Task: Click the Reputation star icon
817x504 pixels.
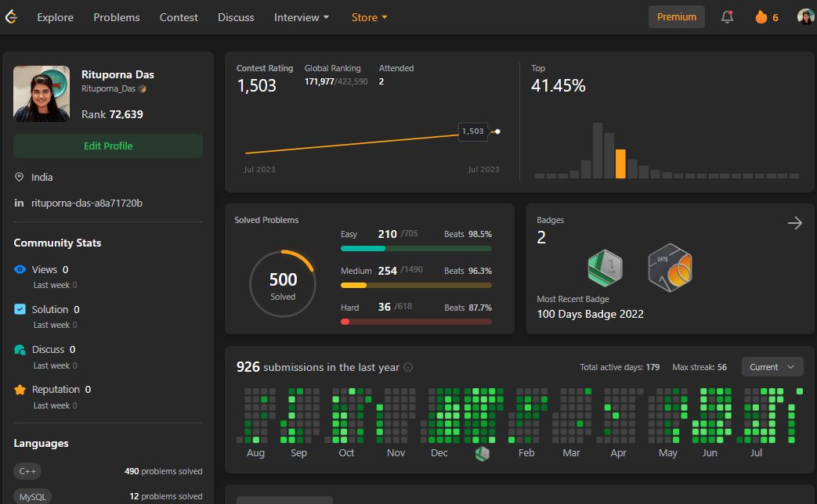Action: (20, 390)
